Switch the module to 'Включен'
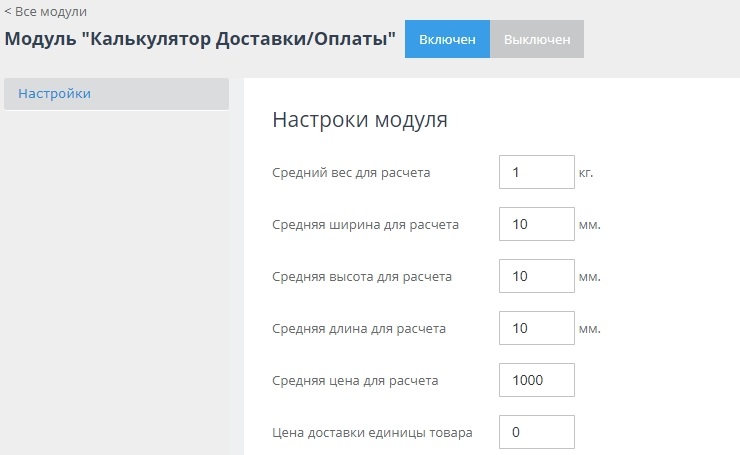 [x=447, y=39]
